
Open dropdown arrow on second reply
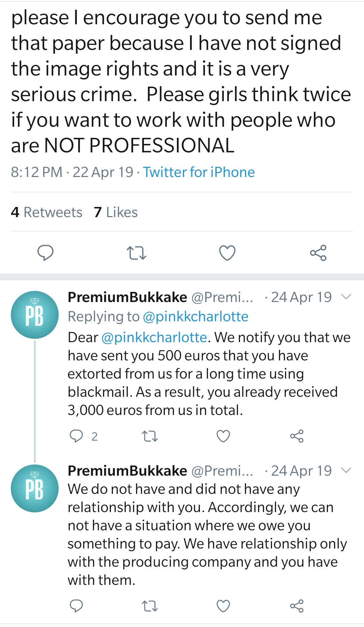346,471
